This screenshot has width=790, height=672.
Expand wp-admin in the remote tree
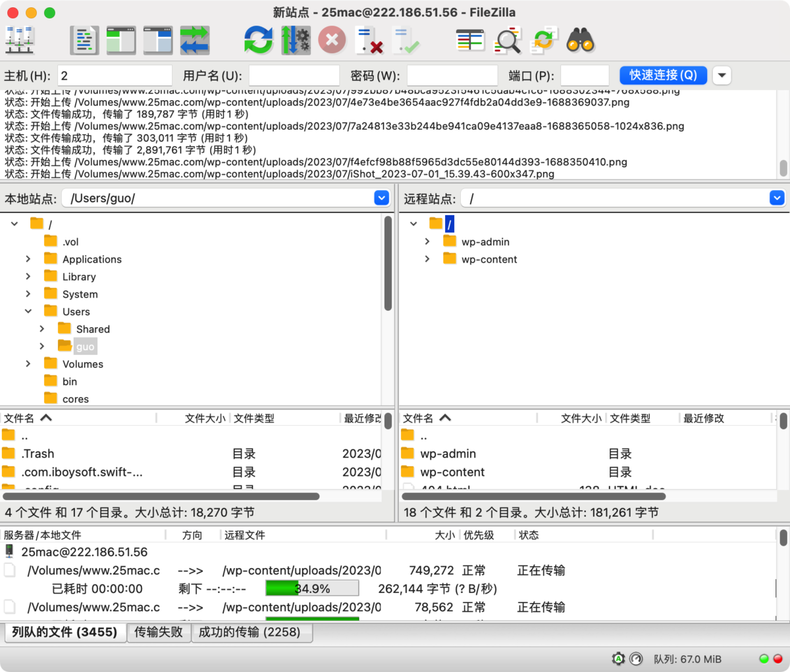[x=427, y=242]
